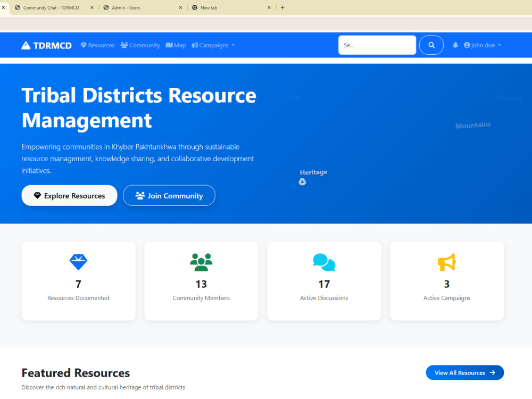Click the yellow Active Campaigns megaphone icon
Viewport: 532px width, 399px height.
tap(446, 262)
